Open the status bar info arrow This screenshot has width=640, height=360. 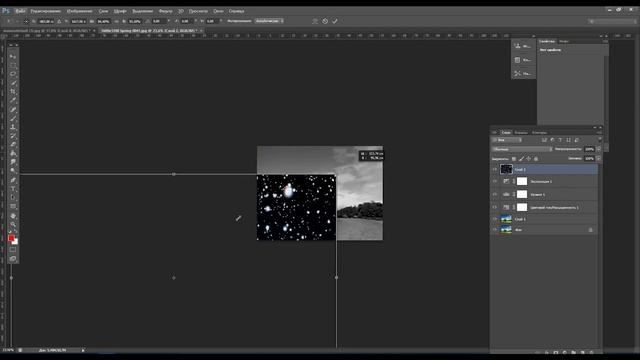click(x=83, y=350)
